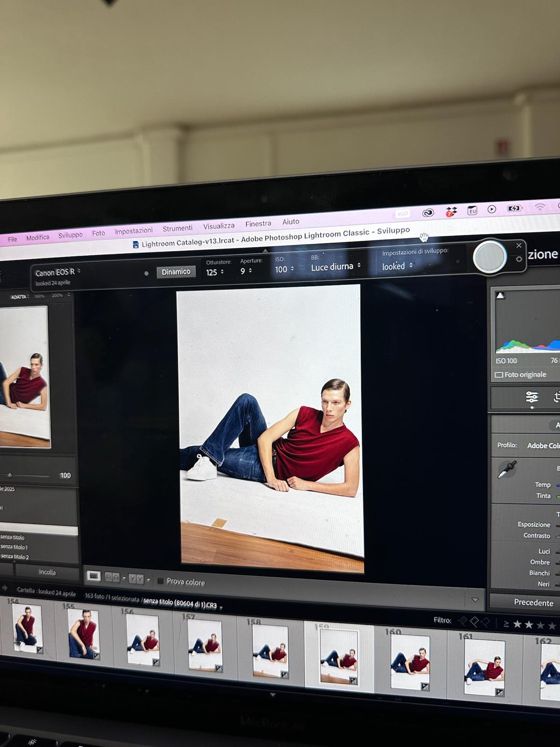
Task: Click the Incolla button
Action: pyautogui.click(x=47, y=572)
